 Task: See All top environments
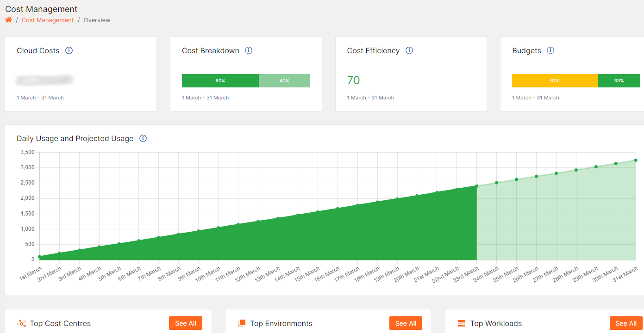click(x=406, y=323)
